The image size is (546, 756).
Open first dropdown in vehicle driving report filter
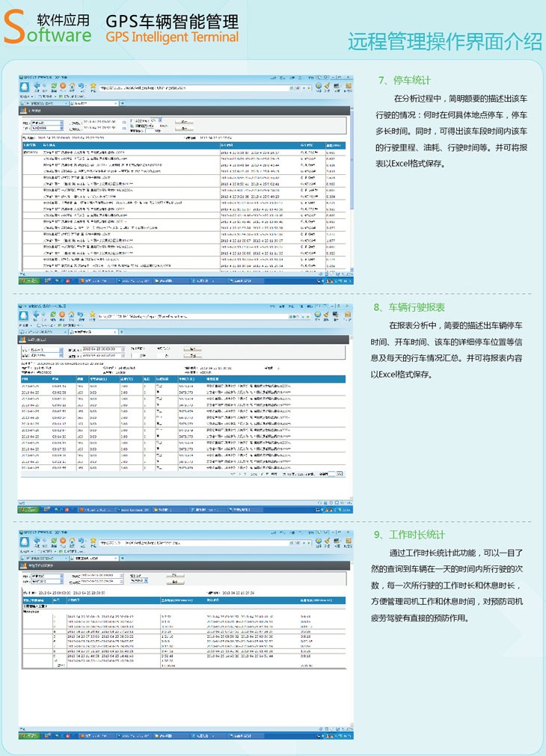pyautogui.click(x=61, y=349)
